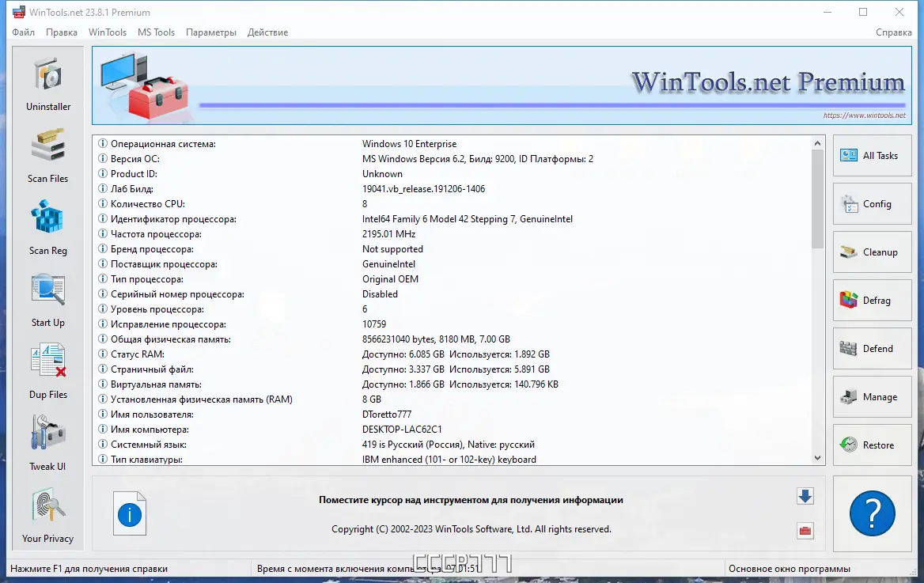This screenshot has width=924, height=583.
Task: Click the information document icon
Action: click(129, 513)
